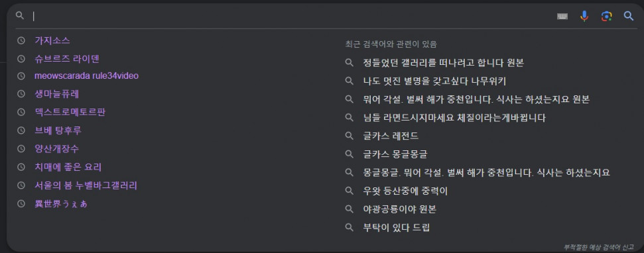
Task: Click the history clock icon beside 생마늘퓨레
Action: [21, 94]
